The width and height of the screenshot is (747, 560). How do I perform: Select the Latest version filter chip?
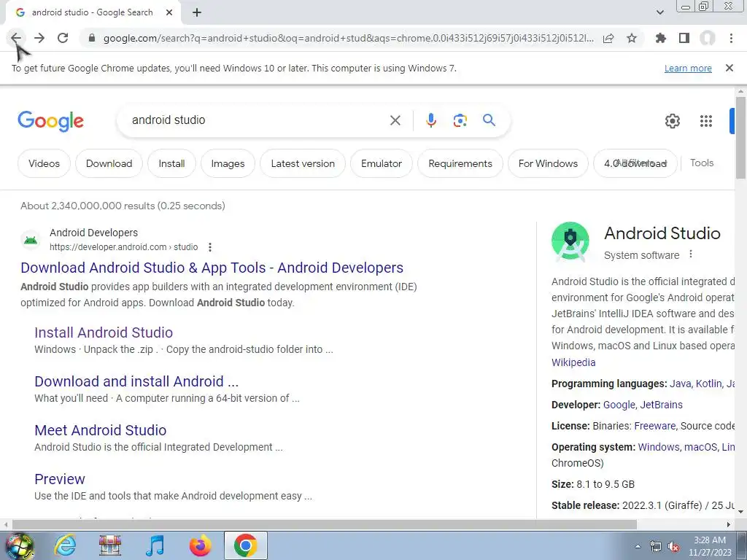coord(303,163)
